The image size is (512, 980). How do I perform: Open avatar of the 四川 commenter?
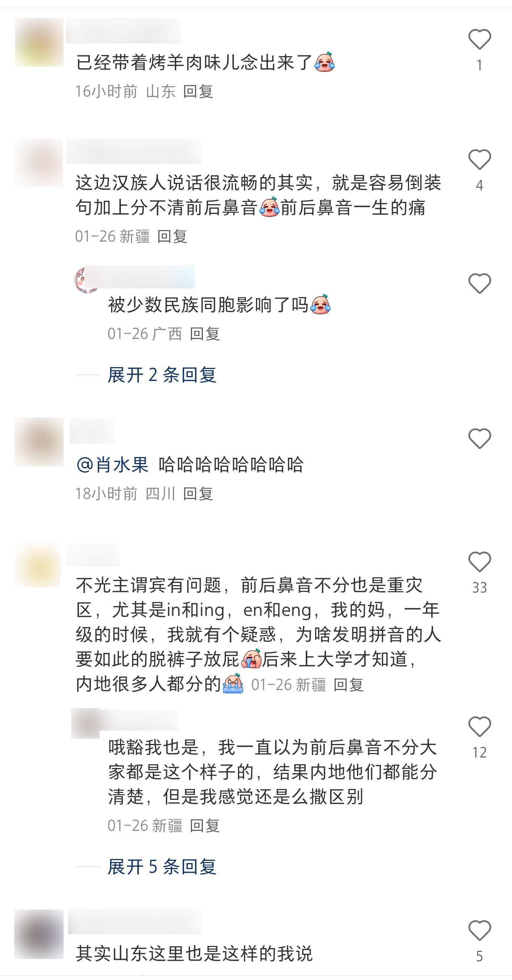click(x=39, y=442)
